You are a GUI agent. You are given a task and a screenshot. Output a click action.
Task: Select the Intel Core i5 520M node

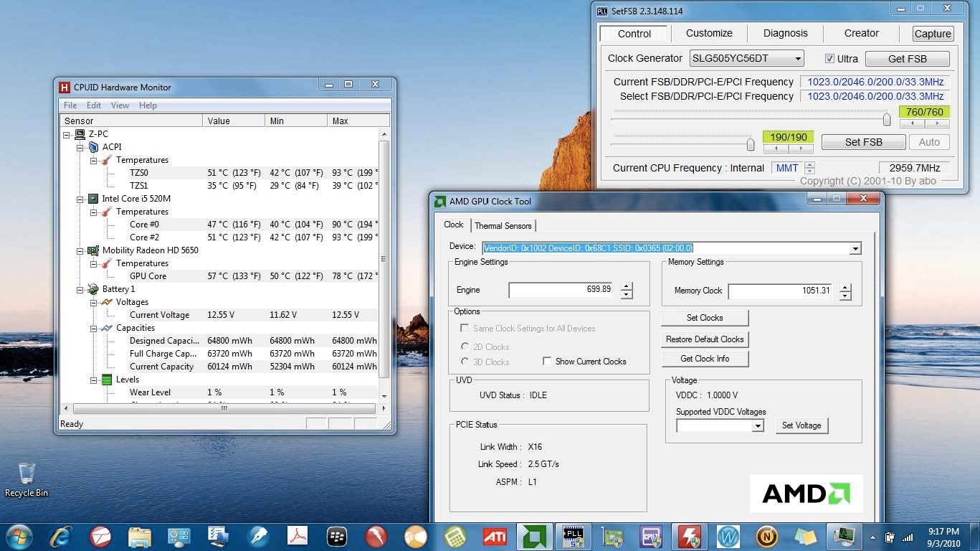click(x=136, y=199)
